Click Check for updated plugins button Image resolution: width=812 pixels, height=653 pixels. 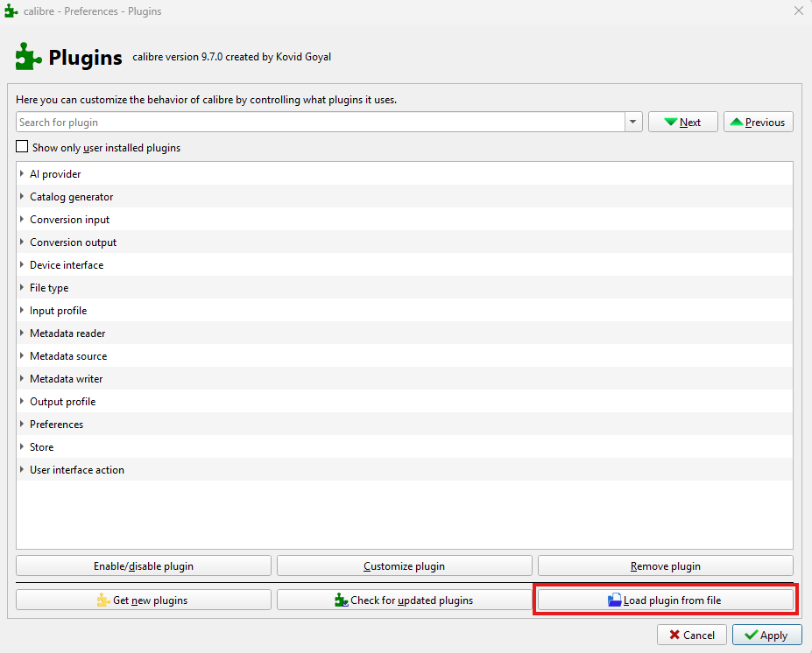pyautogui.click(x=405, y=600)
